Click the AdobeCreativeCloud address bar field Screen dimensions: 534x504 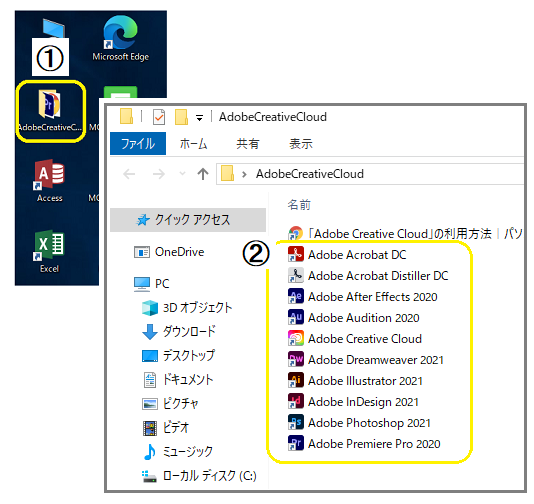pyautogui.click(x=370, y=174)
